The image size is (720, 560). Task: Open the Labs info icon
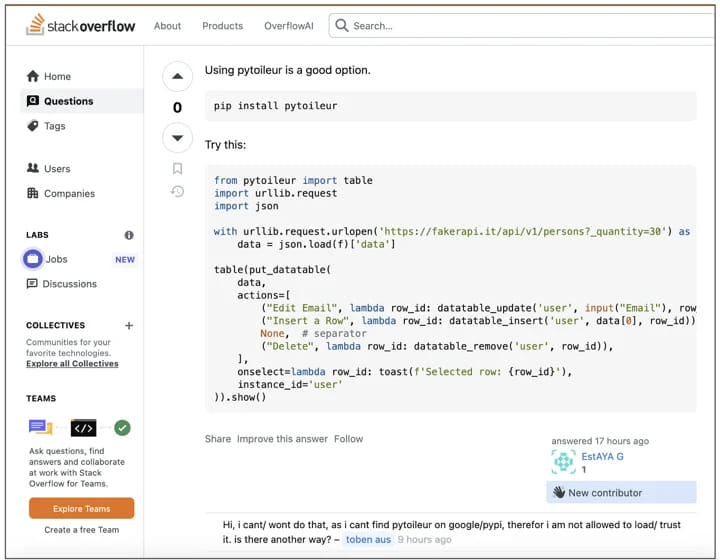point(129,235)
